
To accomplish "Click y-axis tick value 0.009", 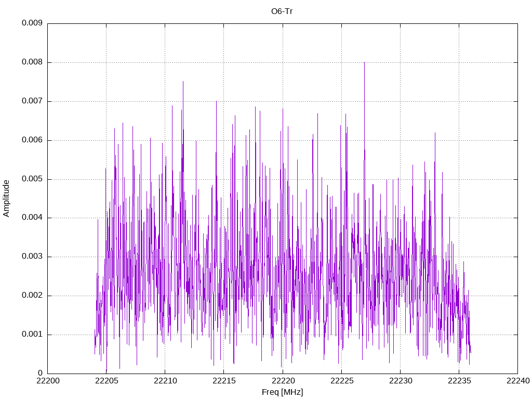I will tap(32, 23).
